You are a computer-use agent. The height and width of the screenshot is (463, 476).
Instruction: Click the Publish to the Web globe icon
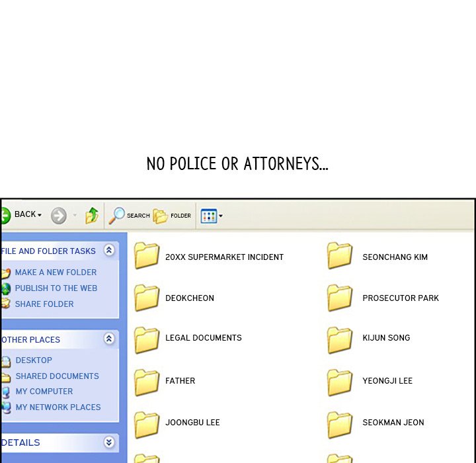6,288
